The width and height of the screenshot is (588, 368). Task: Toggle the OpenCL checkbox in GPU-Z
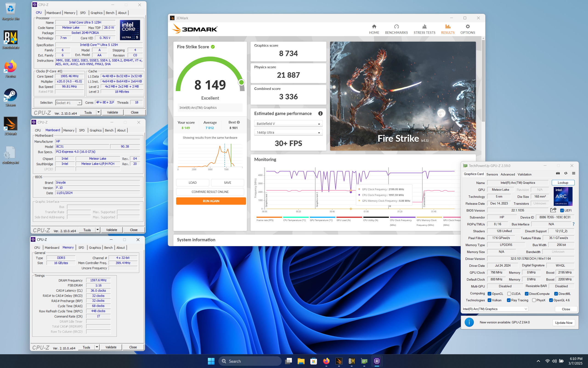(489, 294)
